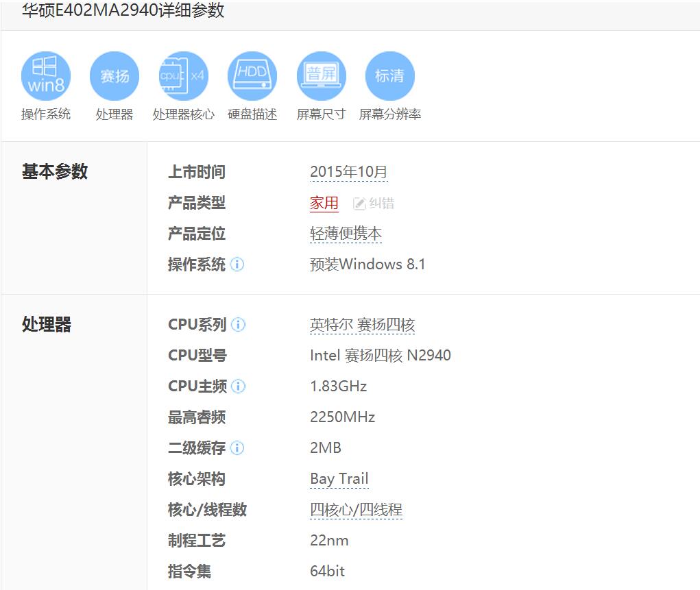Click the HDD hard disk description icon

tap(252, 76)
